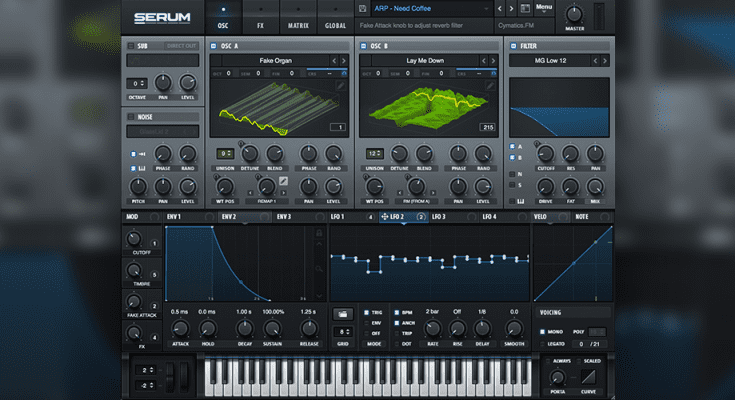This screenshot has height=400, width=735.
Task: Select next filter type arrow
Action: (605, 60)
